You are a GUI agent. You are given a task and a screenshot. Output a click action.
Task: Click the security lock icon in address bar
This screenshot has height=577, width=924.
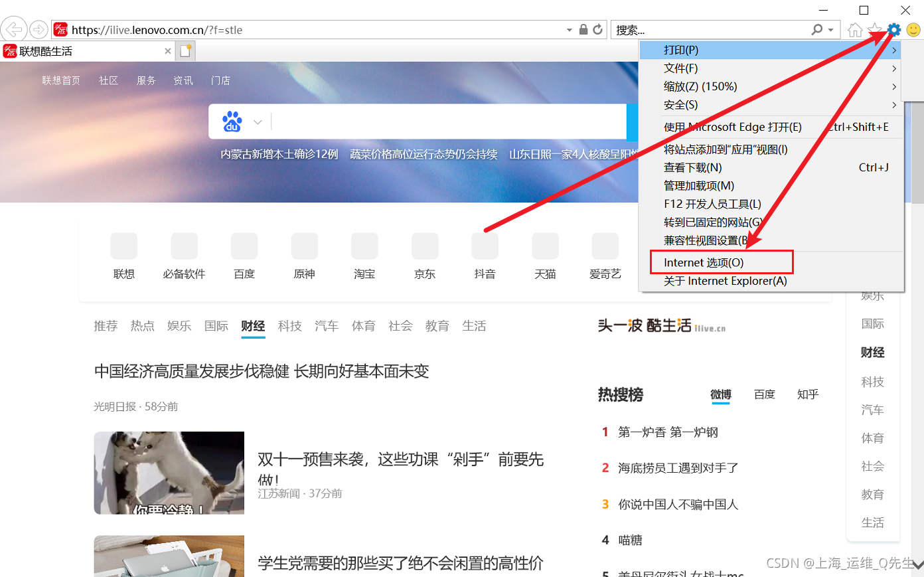[583, 29]
